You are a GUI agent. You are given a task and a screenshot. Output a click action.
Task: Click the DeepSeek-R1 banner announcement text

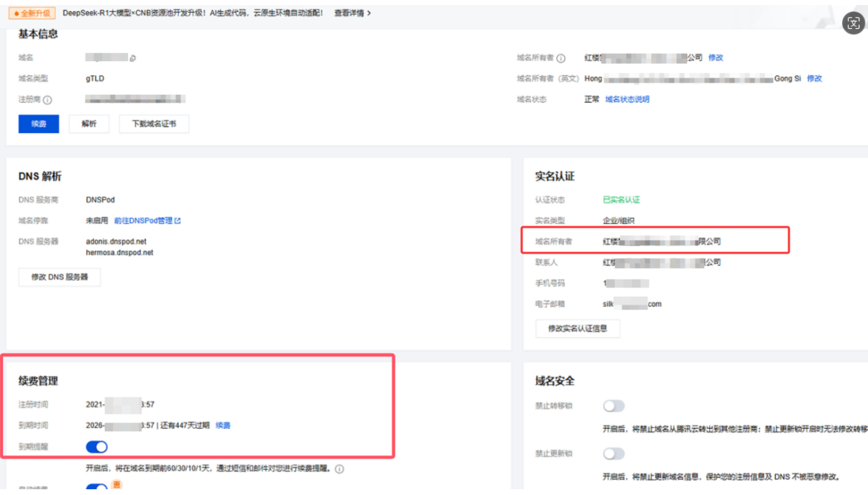click(x=193, y=13)
